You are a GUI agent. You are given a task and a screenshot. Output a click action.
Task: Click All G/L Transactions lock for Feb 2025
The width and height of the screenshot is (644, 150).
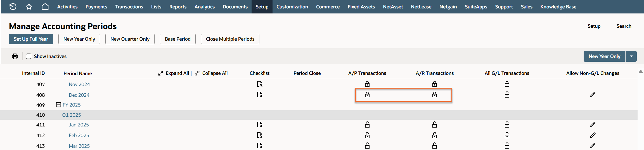pyautogui.click(x=507, y=135)
